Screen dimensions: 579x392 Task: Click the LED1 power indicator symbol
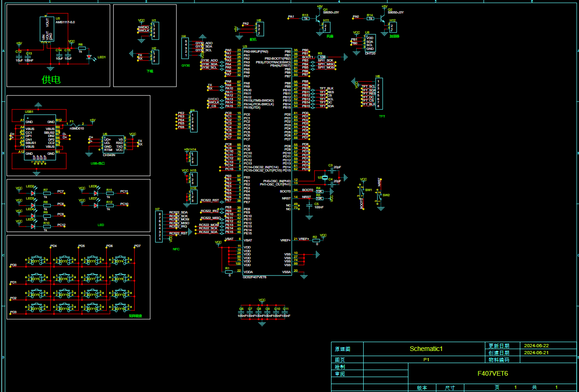[90, 57]
